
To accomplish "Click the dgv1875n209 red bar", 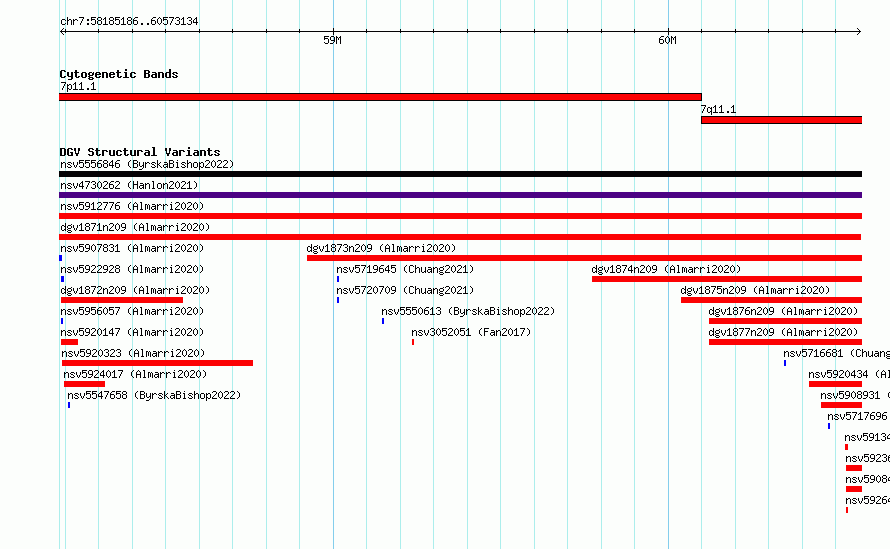I will pos(771,300).
